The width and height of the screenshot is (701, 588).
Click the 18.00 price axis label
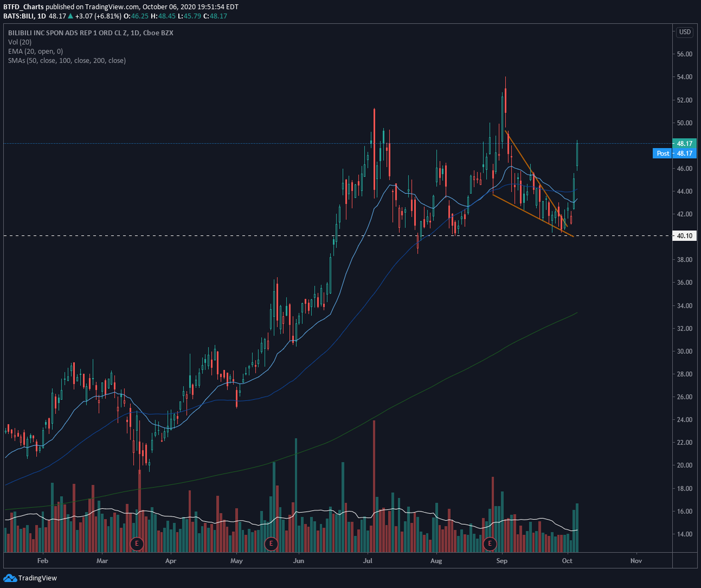[x=684, y=489]
